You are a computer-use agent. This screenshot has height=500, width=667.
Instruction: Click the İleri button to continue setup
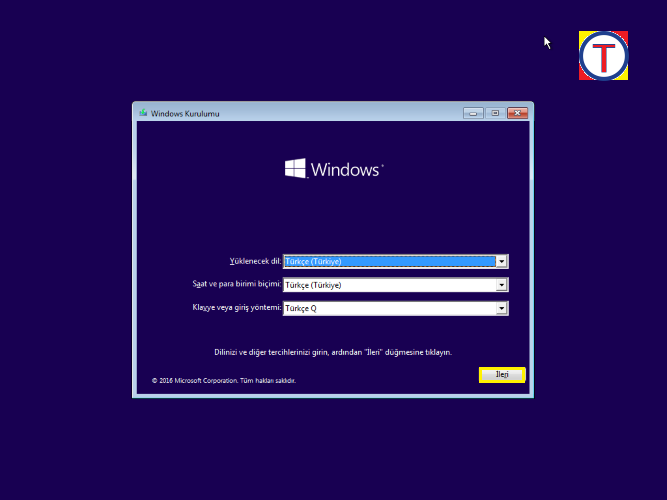[x=502, y=375]
